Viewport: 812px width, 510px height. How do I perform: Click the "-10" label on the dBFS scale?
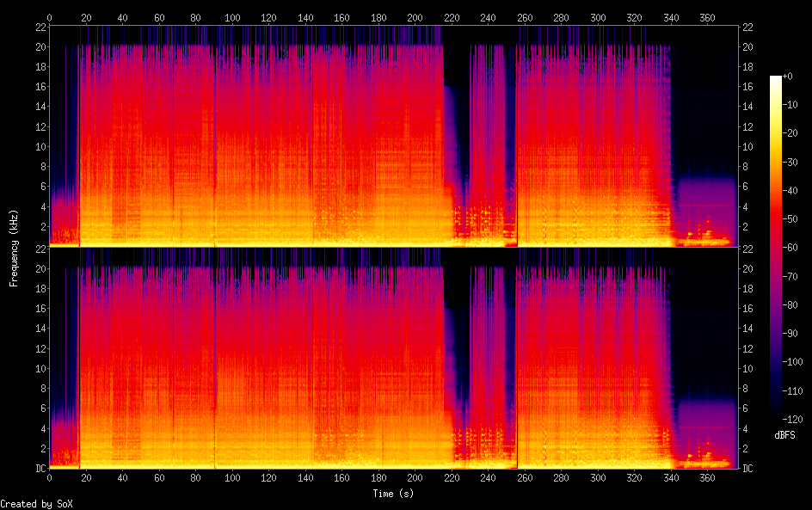pyautogui.click(x=790, y=105)
